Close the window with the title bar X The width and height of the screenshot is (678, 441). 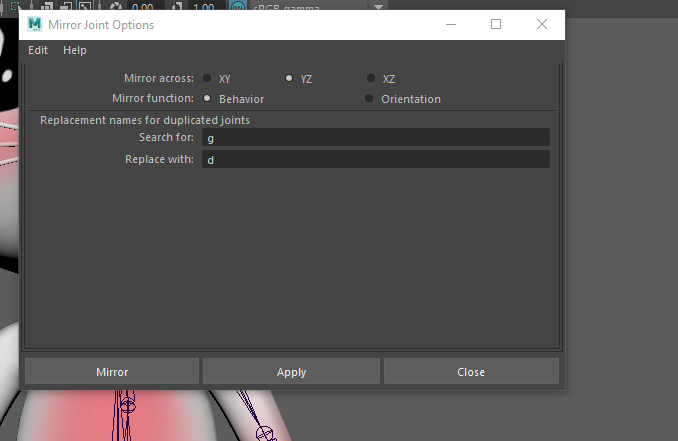tap(542, 24)
